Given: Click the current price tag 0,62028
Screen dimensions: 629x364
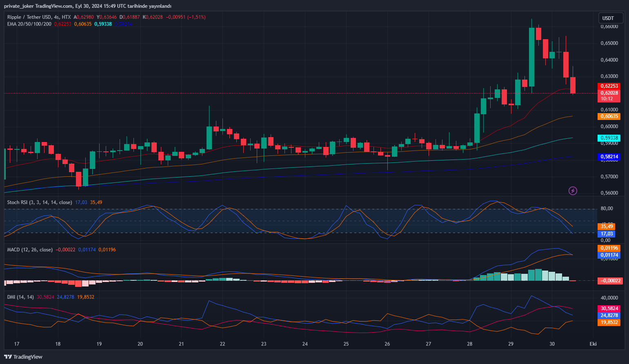Looking at the screenshot, I should (609, 93).
